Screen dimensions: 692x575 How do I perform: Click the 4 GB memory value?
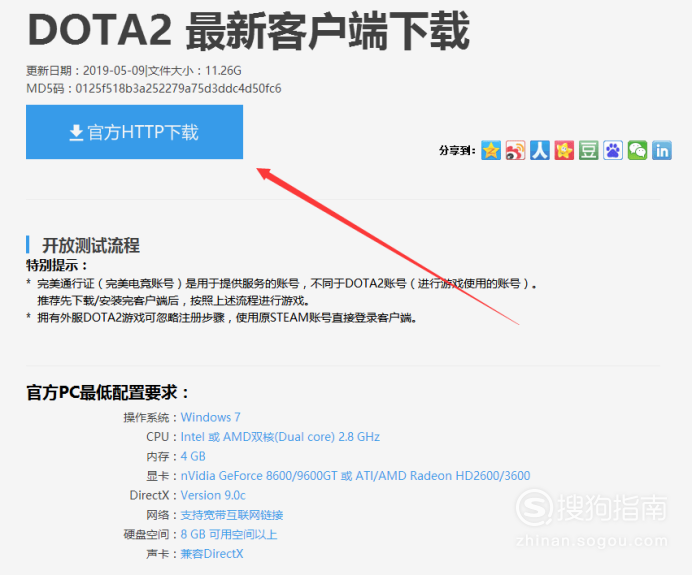pos(193,456)
